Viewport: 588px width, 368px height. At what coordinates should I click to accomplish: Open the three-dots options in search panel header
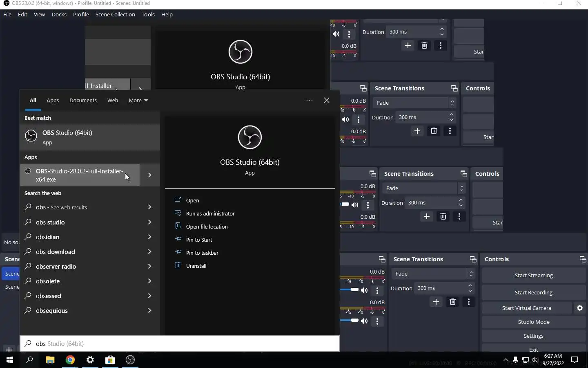(310, 100)
